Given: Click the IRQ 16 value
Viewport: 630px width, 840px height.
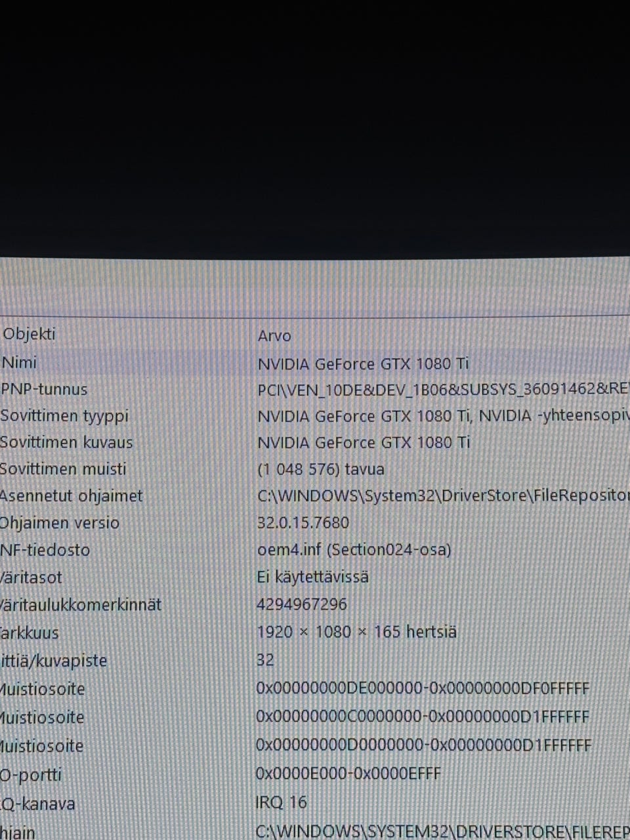Looking at the screenshot, I should click(281, 802).
